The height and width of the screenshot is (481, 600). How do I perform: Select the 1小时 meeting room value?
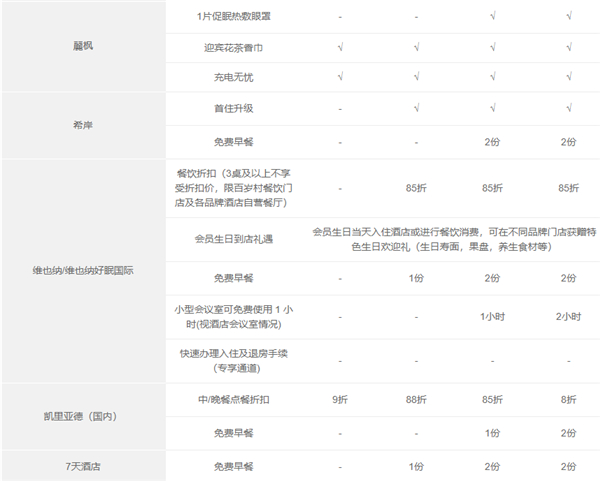click(x=492, y=315)
